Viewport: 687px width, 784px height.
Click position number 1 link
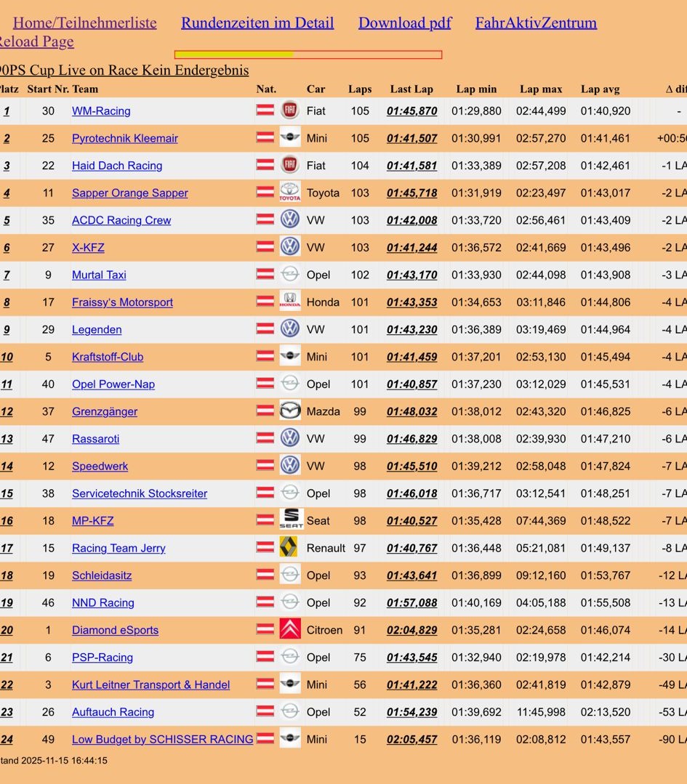[x=6, y=111]
